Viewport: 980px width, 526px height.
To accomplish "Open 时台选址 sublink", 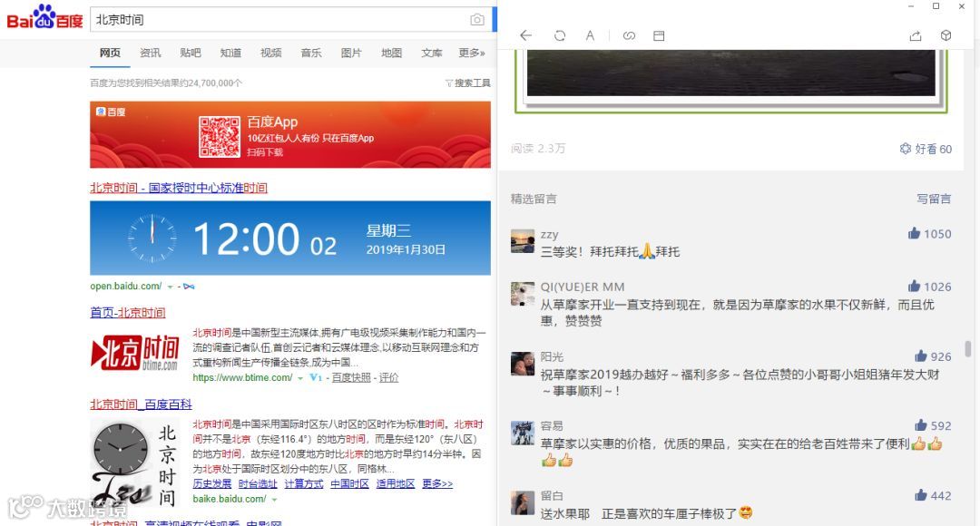I will pyautogui.click(x=258, y=483).
